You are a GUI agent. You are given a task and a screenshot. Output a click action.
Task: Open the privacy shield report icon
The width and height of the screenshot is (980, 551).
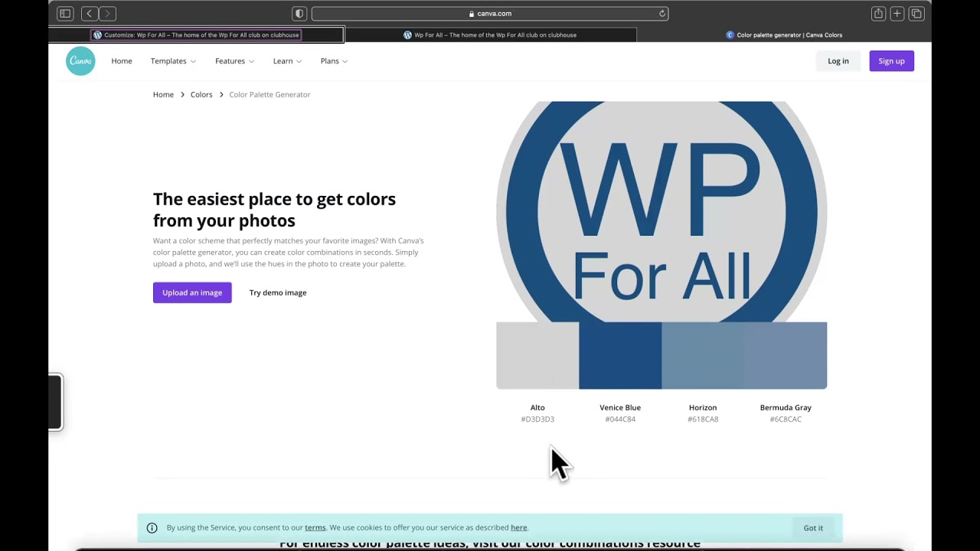(x=299, y=13)
